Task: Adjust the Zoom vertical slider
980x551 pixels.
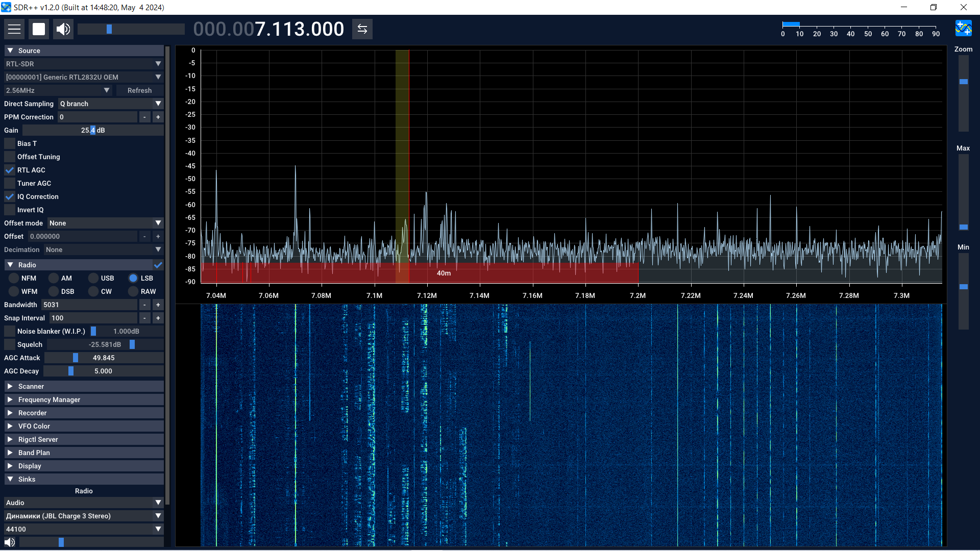Action: click(964, 93)
